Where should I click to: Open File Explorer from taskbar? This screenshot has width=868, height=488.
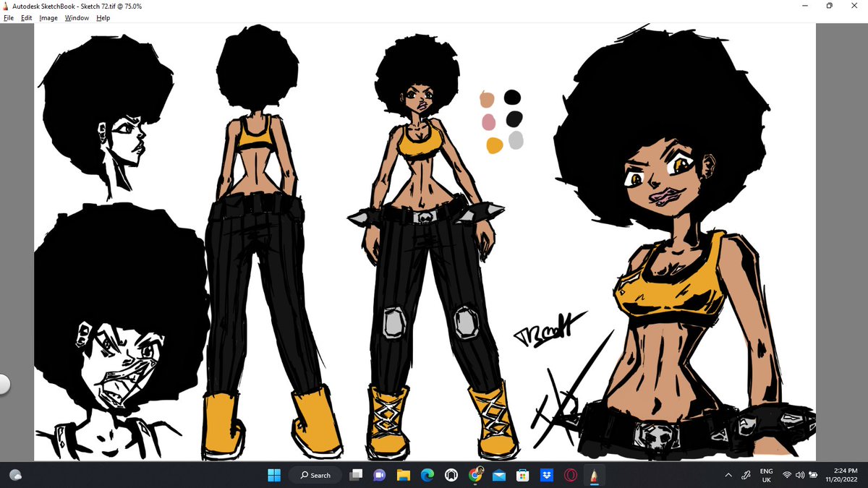coord(404,475)
